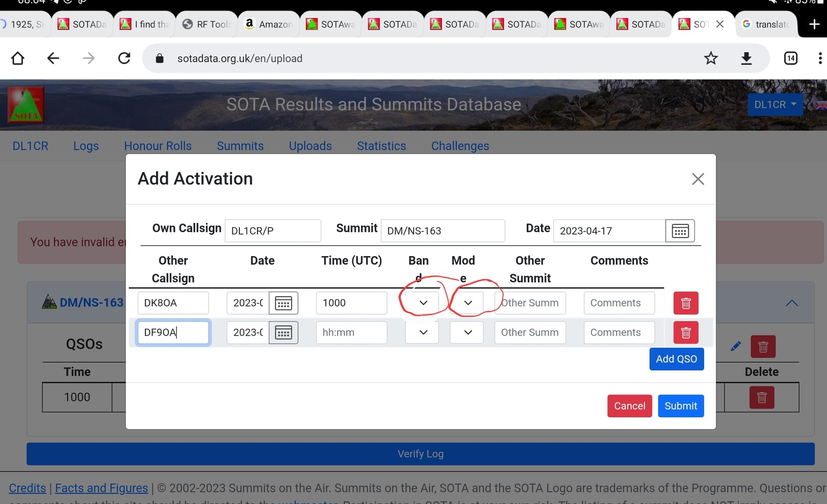Open date calendar in DF9OA row
The width and height of the screenshot is (827, 504).
click(x=283, y=332)
